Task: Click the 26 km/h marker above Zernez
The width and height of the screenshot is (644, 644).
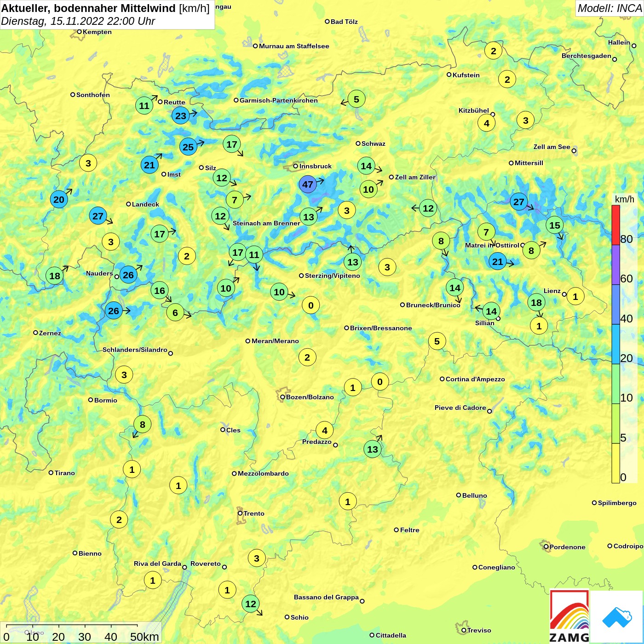Action: pos(114,310)
